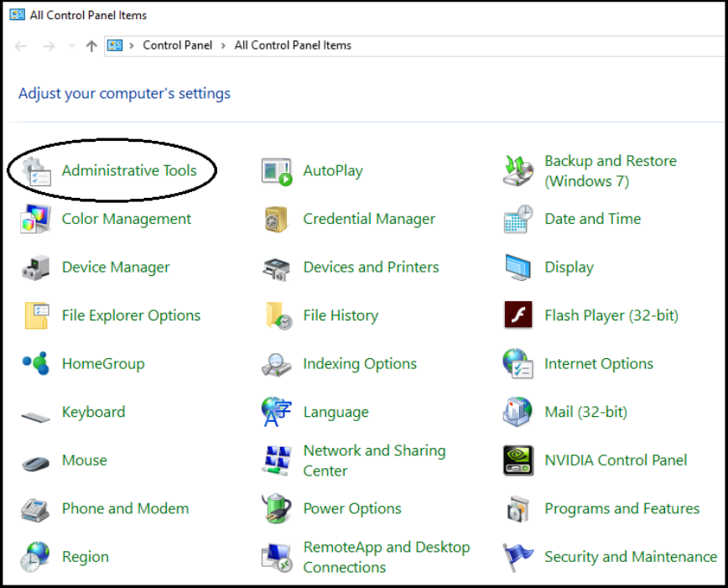Click Devices and Printers icon

tap(276, 269)
